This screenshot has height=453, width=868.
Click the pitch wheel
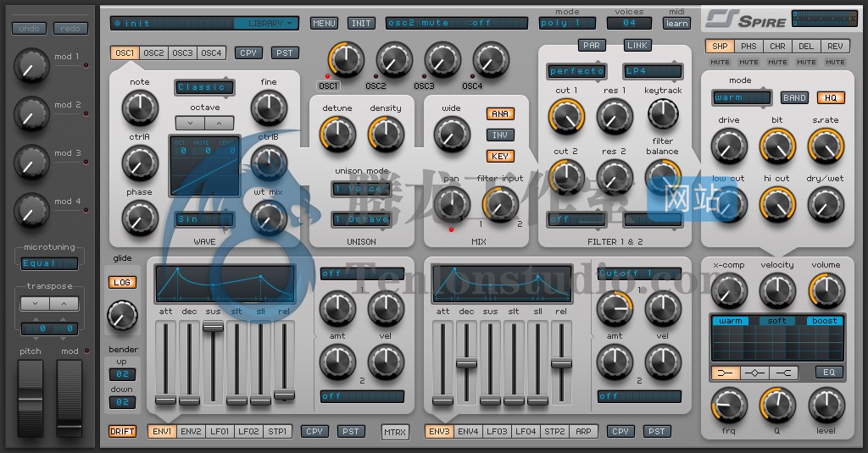tap(30, 398)
